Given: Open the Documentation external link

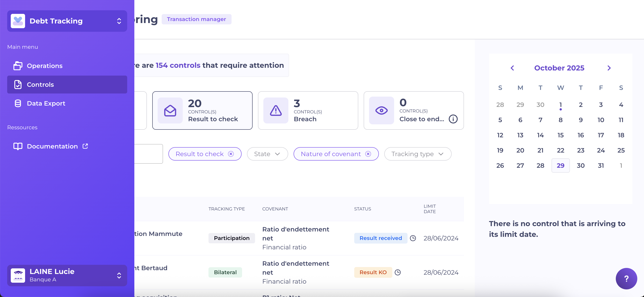Looking at the screenshot, I should [x=52, y=146].
